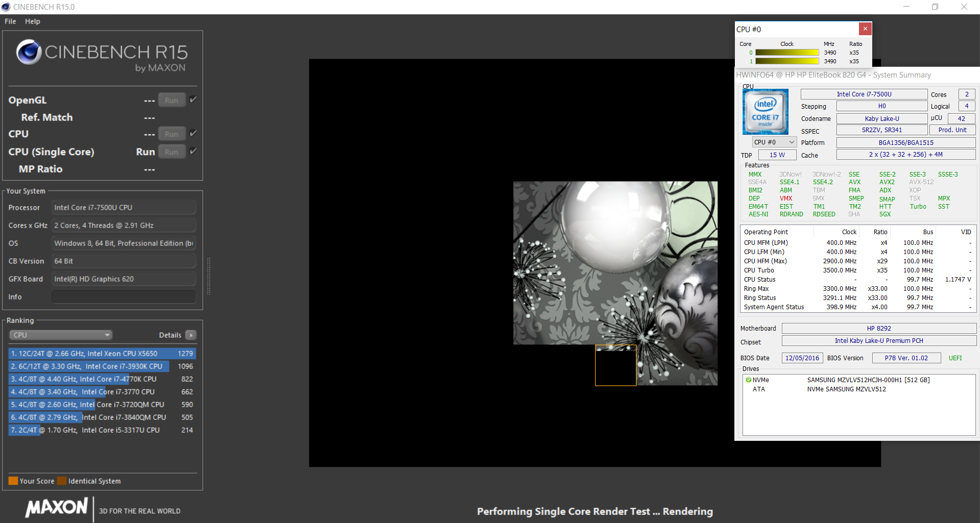The image size is (980, 523).
Task: Click the 15 W TDP value
Action: [777, 155]
